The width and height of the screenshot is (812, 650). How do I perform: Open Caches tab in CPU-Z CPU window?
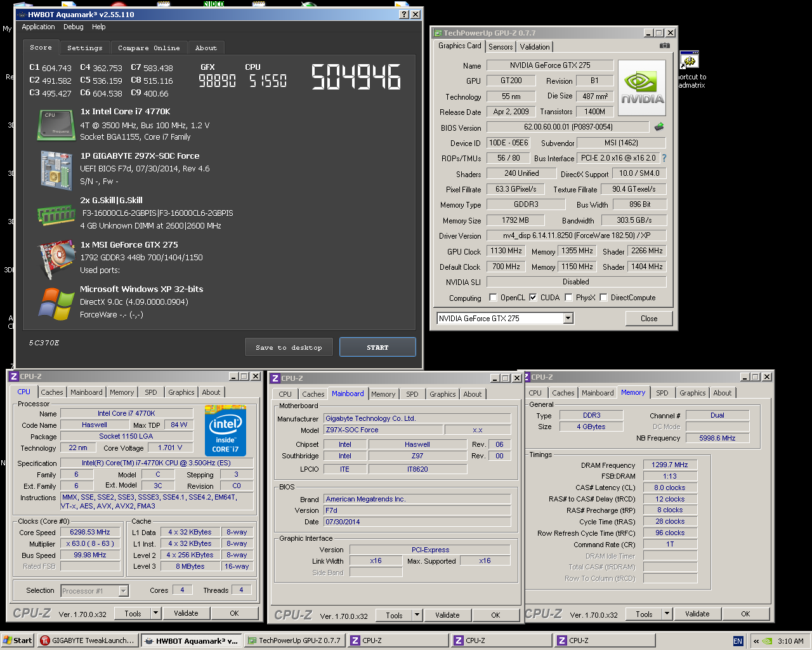(x=52, y=392)
